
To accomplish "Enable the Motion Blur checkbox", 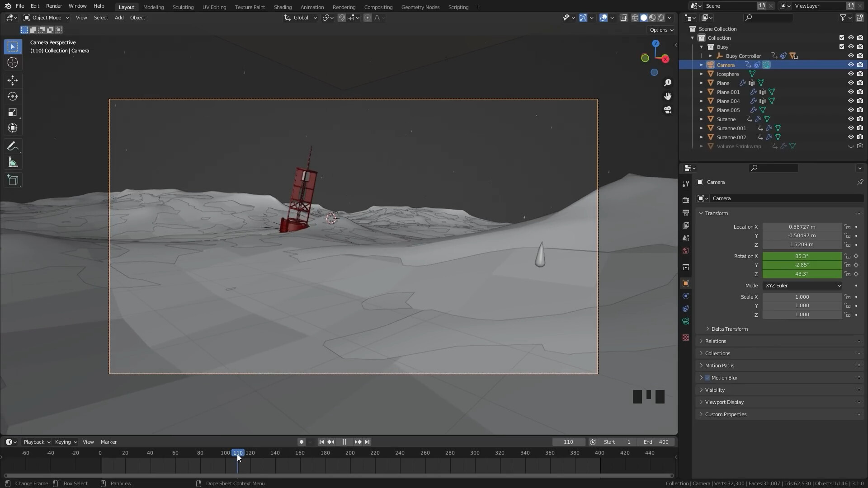I will tap(707, 377).
